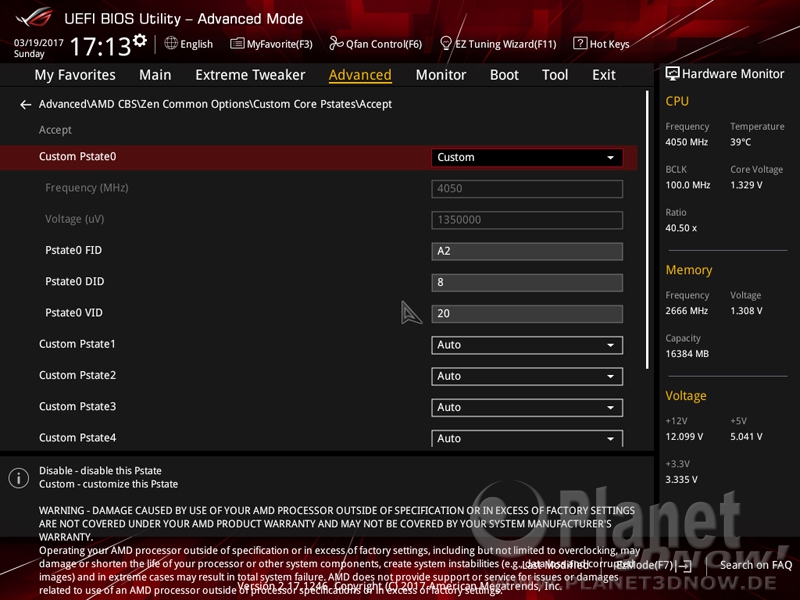This screenshot has height=600, width=800.
Task: Click Hot Keys label
Action: click(x=609, y=44)
